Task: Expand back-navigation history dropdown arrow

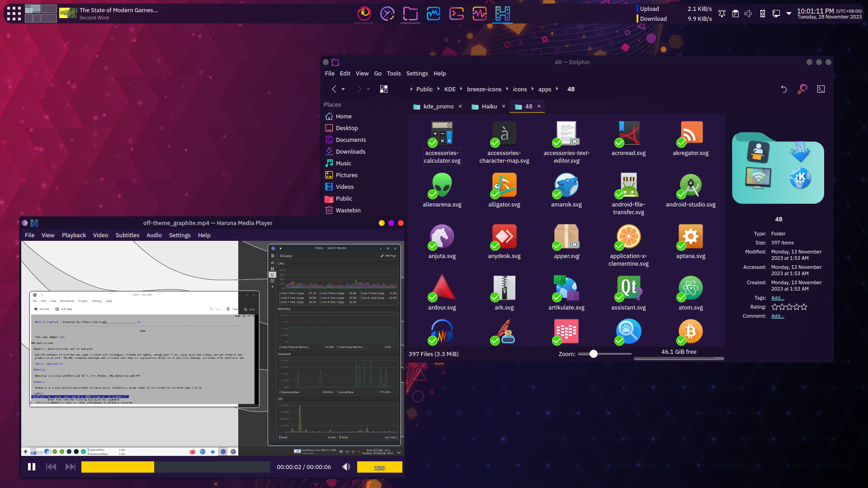Action: pyautogui.click(x=343, y=89)
